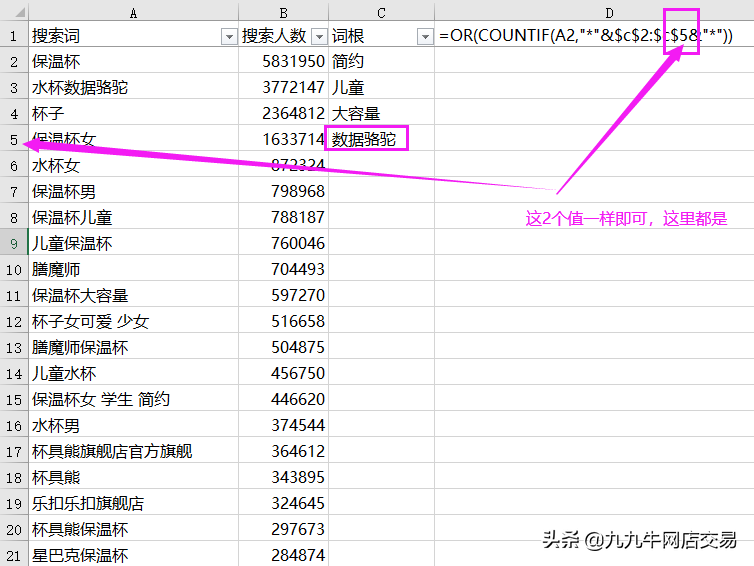Click header cell 词根
Screen dimensions: 754x566
coord(381,35)
